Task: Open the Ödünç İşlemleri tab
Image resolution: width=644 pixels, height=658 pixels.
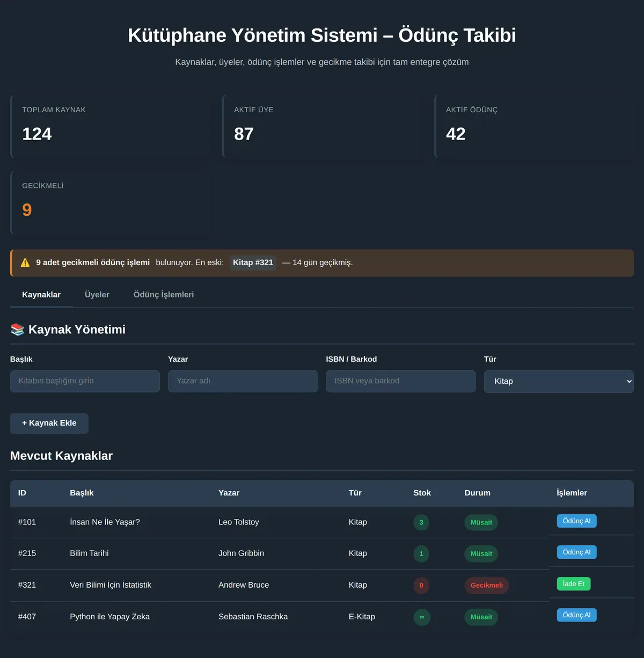Action: point(164,295)
